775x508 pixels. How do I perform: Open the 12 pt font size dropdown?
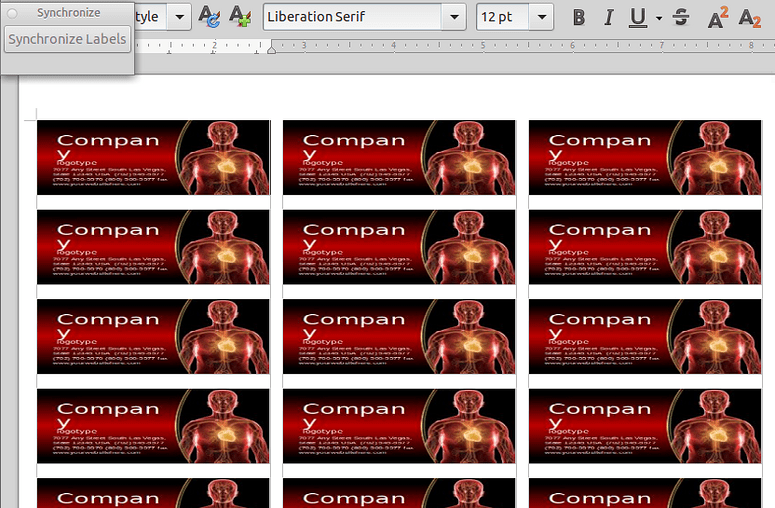[x=542, y=17]
